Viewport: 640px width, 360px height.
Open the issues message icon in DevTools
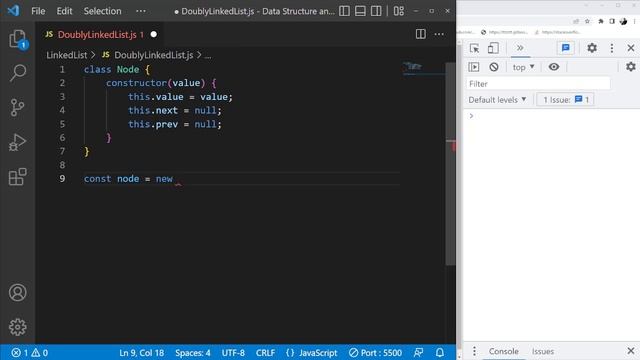click(x=566, y=48)
